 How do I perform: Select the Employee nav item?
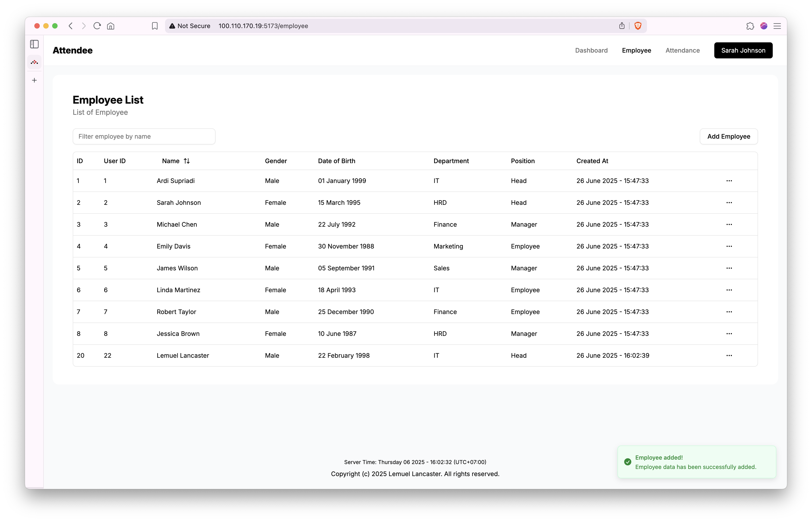point(636,51)
